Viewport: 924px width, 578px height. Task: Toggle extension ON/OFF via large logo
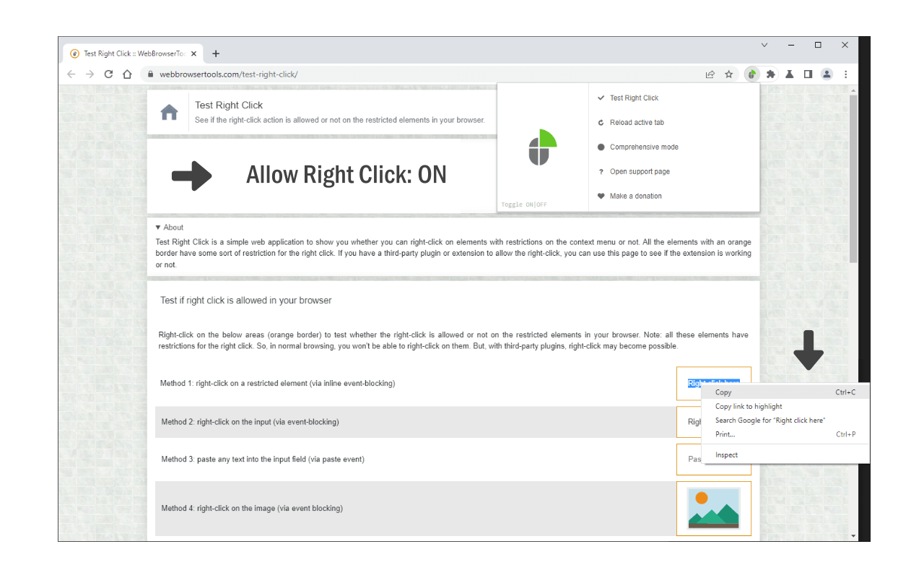543,147
